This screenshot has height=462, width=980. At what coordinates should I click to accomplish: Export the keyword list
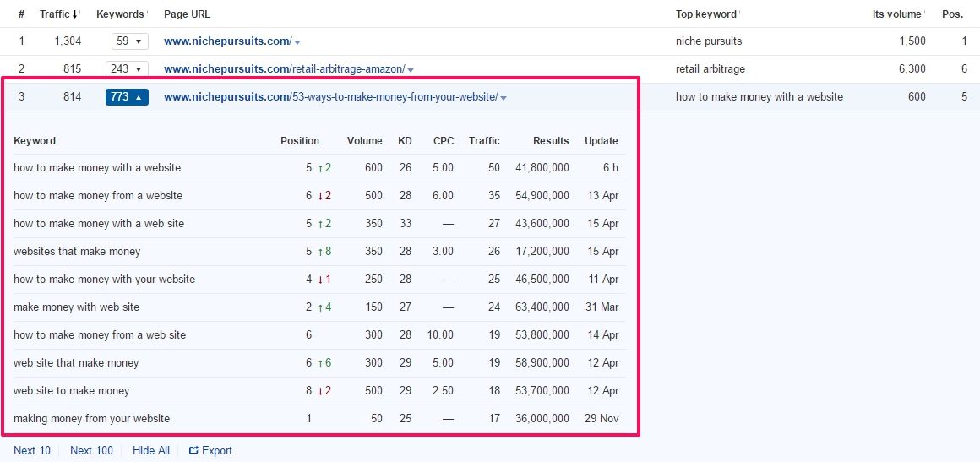(210, 450)
